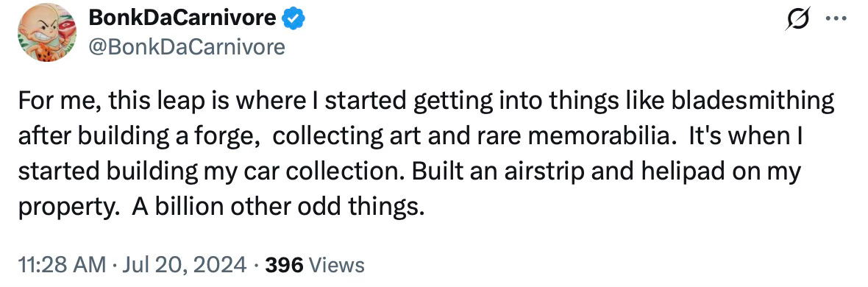View the 396 view count number
The width and height of the screenshot is (868, 287).
tap(284, 265)
